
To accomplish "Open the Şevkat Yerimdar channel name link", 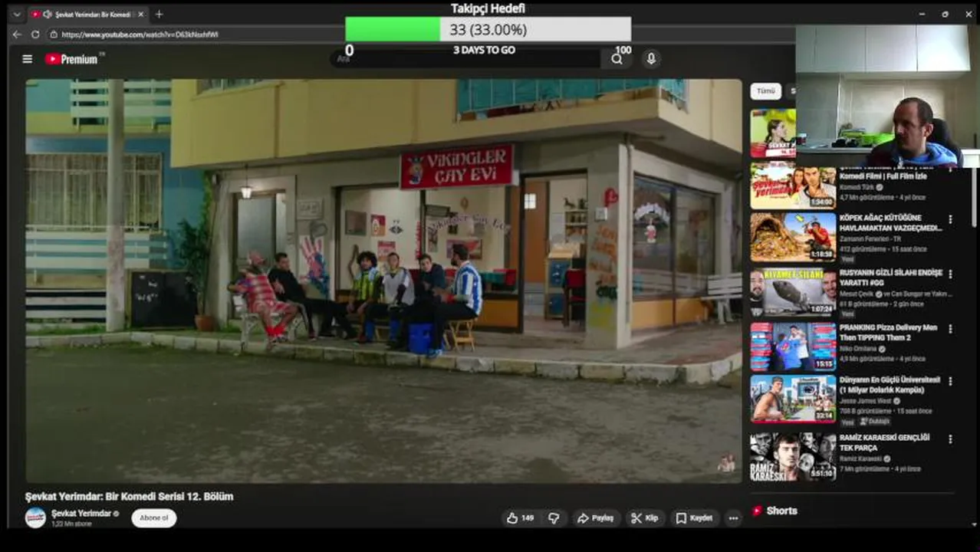I will [x=81, y=513].
